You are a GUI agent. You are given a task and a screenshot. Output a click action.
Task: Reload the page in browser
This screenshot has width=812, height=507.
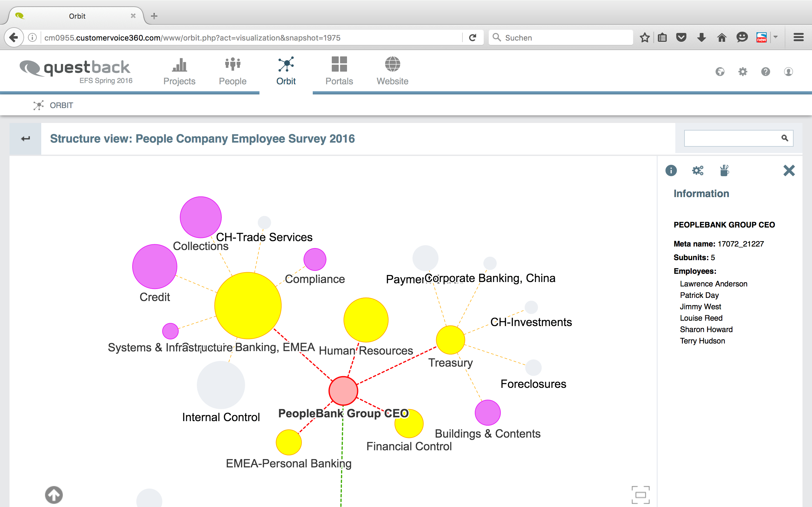(x=472, y=38)
